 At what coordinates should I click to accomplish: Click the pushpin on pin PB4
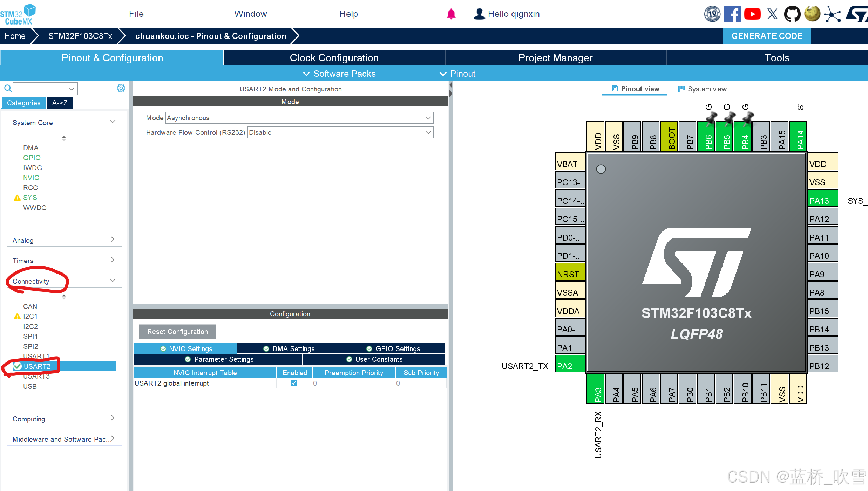(748, 118)
